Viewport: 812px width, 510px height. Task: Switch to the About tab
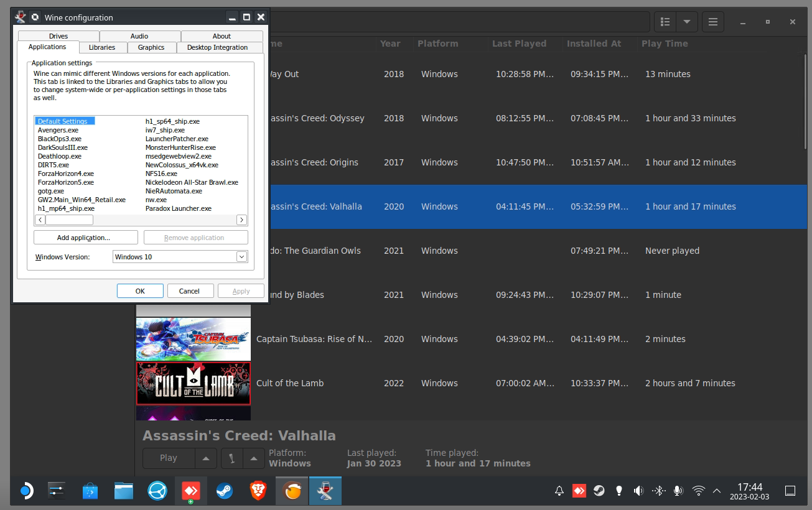click(x=222, y=36)
